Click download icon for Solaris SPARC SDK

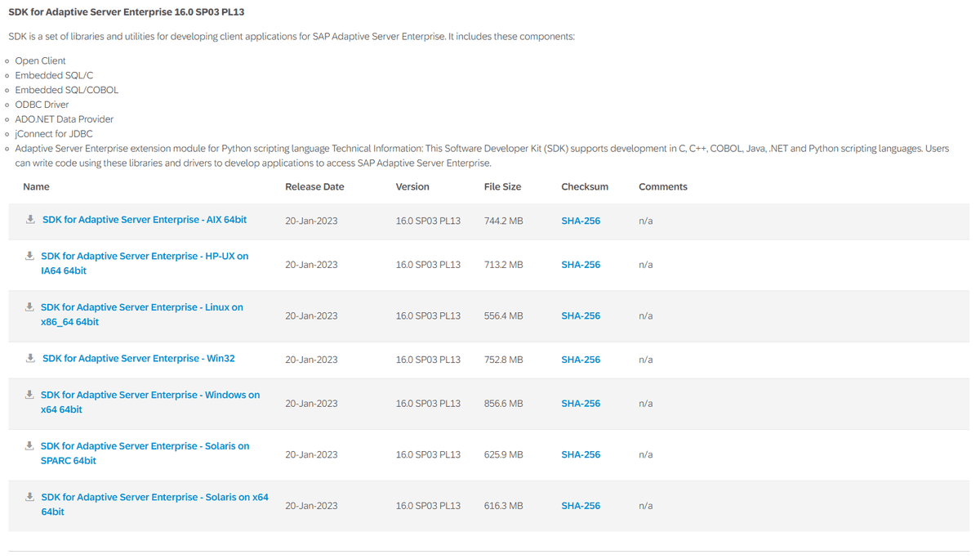tap(29, 446)
